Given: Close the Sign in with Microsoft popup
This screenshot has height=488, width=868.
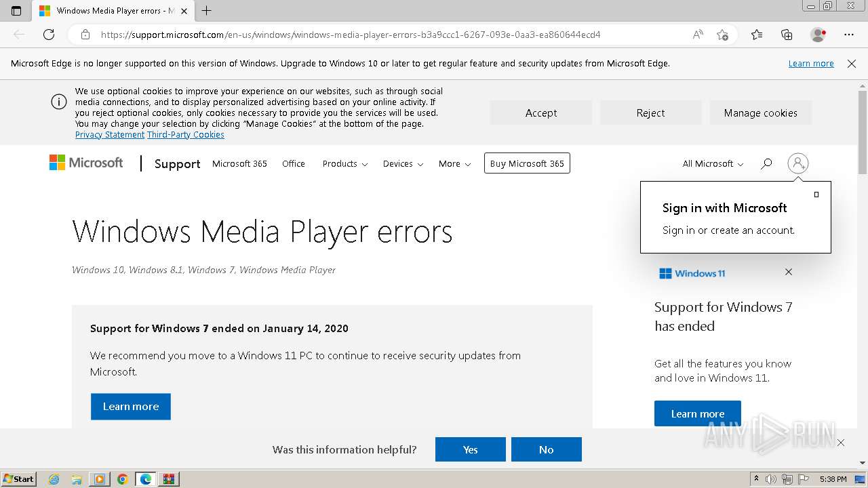Looking at the screenshot, I should pos(816,195).
